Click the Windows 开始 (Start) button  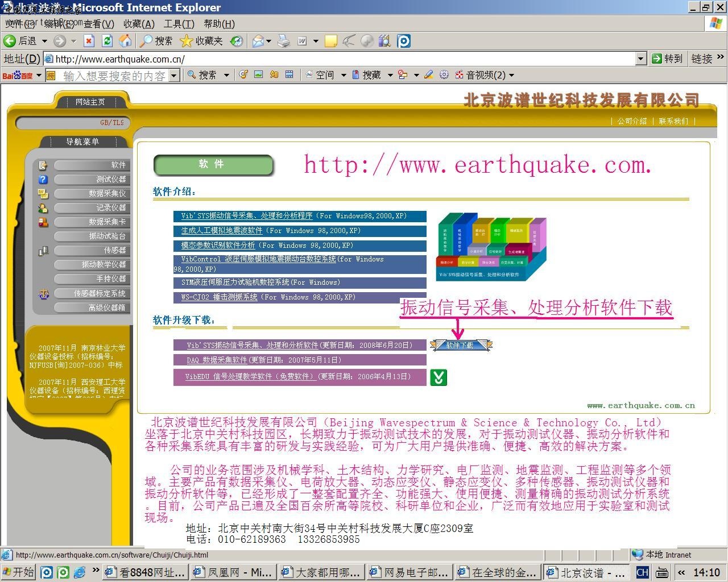click(x=19, y=572)
